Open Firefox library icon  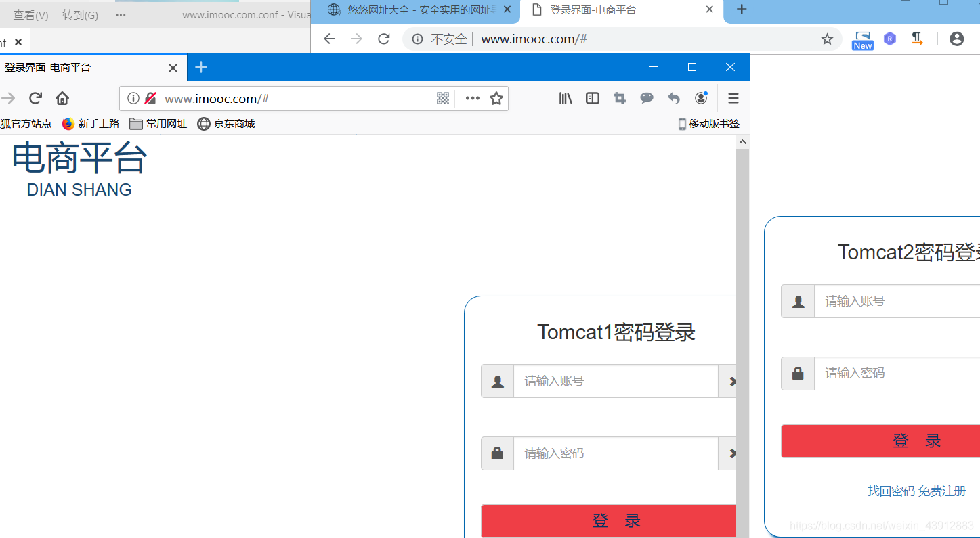(566, 98)
